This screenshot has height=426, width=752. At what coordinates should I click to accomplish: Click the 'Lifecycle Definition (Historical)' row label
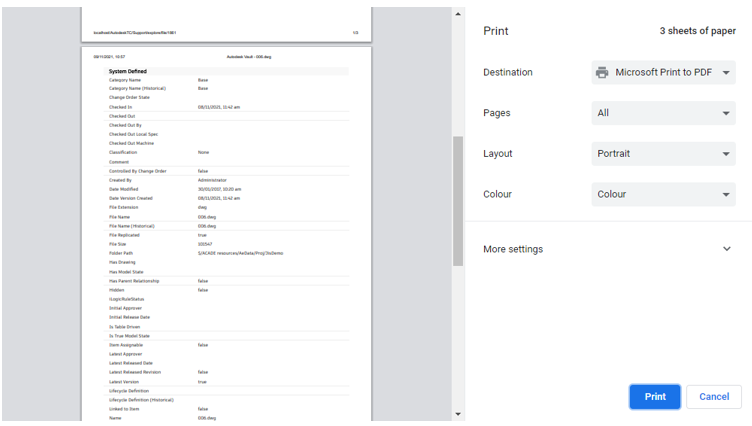pos(141,400)
